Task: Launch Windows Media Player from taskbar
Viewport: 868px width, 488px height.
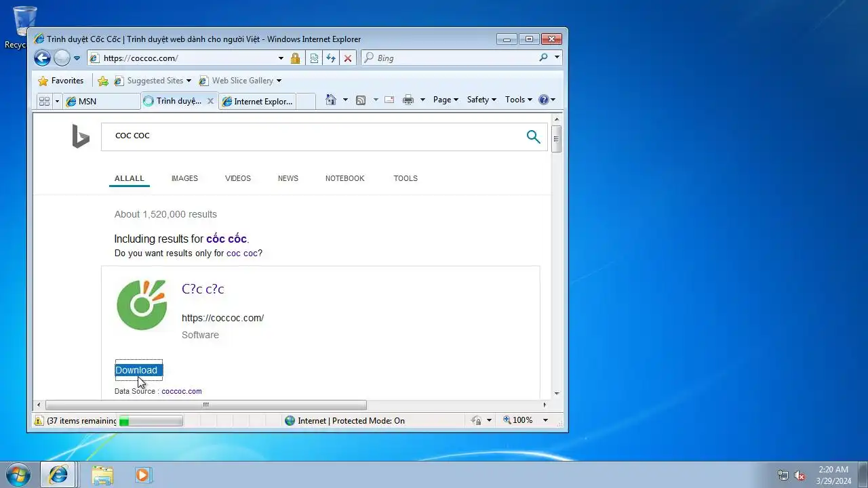Action: tap(142, 475)
